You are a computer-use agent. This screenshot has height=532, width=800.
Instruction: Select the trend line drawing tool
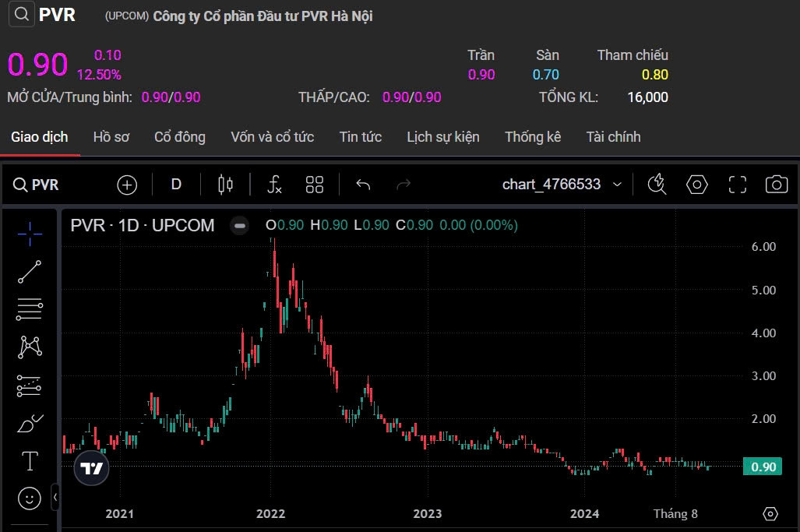point(30,271)
